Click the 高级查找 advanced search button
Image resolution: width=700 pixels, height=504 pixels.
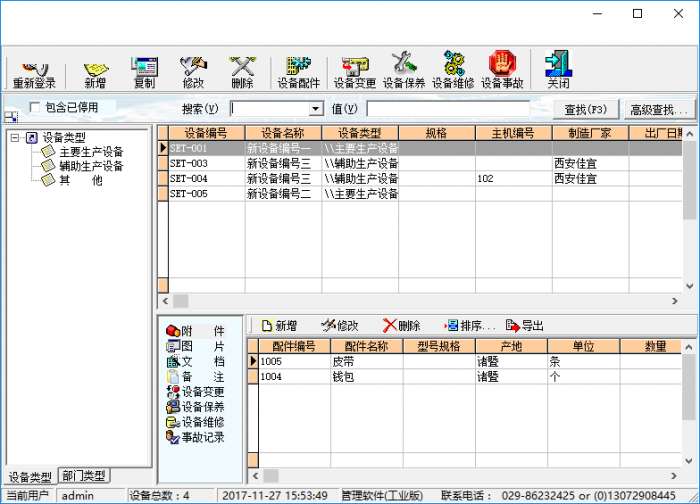pyautogui.click(x=659, y=109)
